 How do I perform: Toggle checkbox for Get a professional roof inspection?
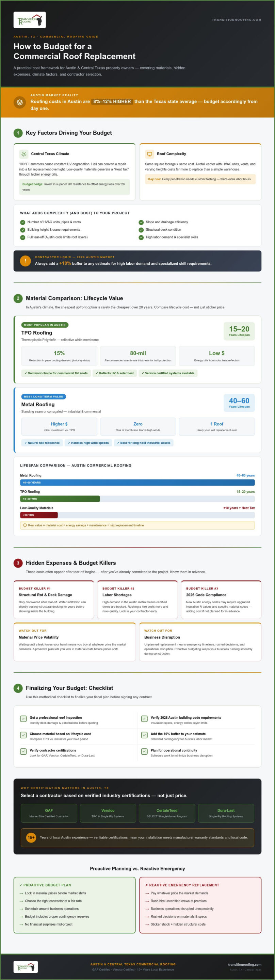23,719
